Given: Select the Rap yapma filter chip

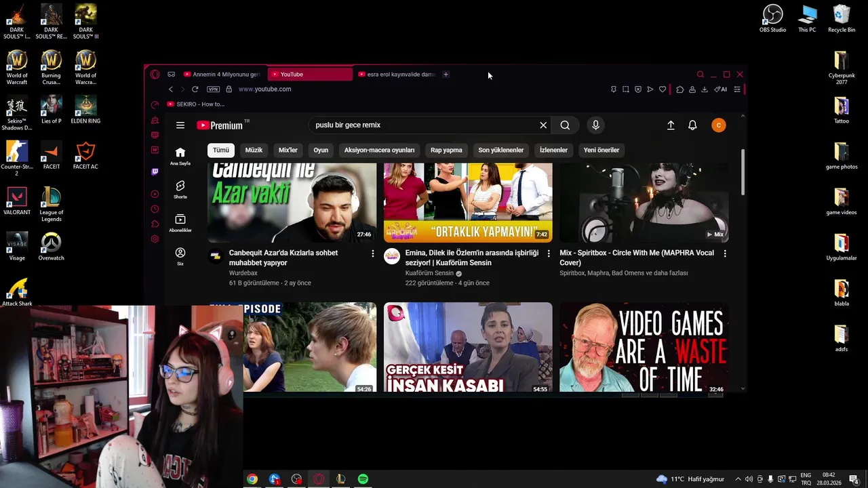Looking at the screenshot, I should coord(446,150).
